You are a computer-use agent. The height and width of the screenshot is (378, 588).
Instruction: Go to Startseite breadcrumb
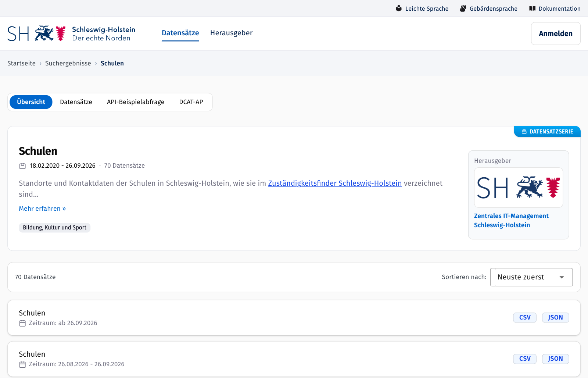[21, 63]
